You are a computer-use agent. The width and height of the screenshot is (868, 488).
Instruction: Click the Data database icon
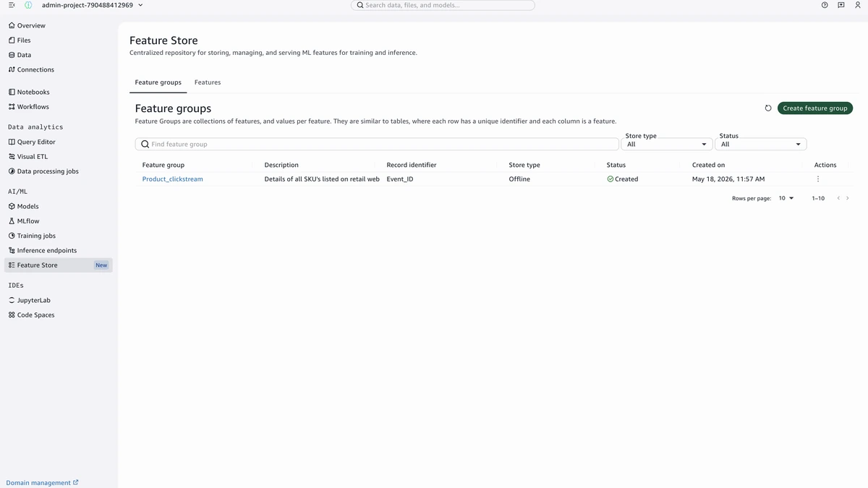(12, 55)
